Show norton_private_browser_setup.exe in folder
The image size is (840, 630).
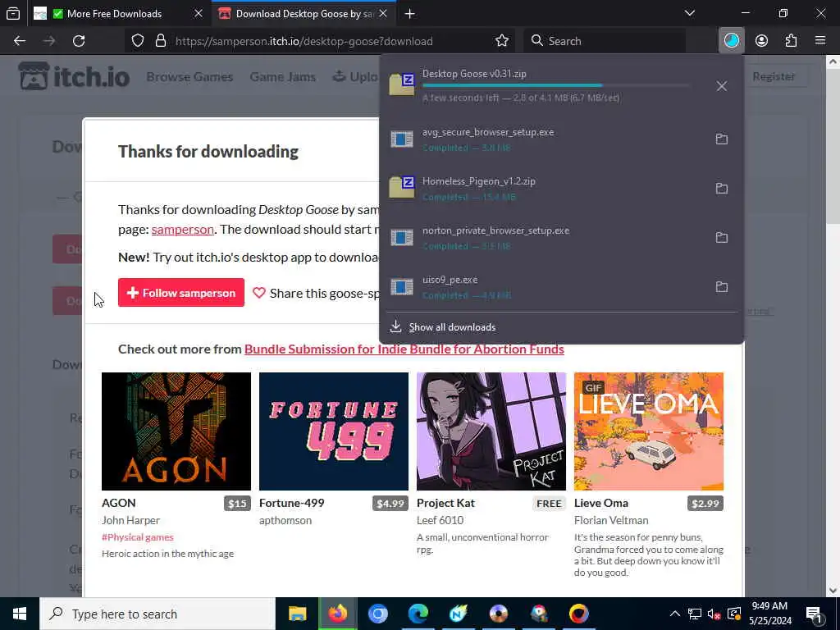[722, 237]
